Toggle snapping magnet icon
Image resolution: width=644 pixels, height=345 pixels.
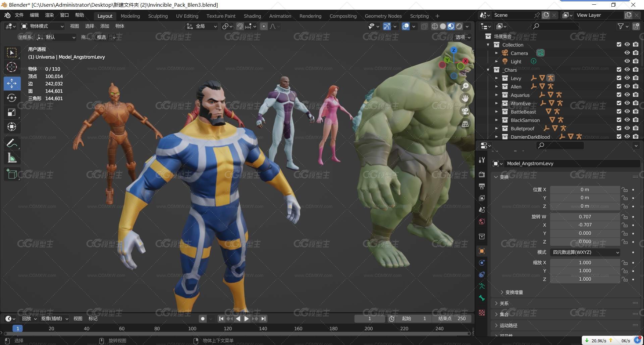240,26
